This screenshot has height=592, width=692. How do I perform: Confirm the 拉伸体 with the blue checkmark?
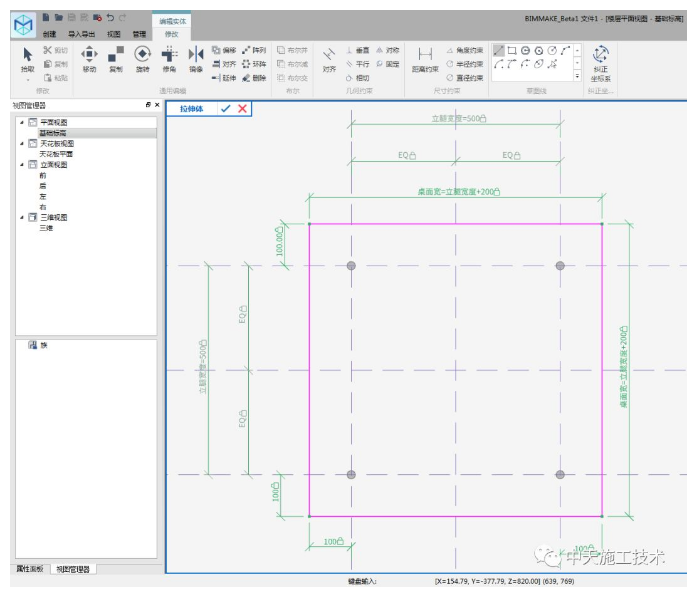226,109
